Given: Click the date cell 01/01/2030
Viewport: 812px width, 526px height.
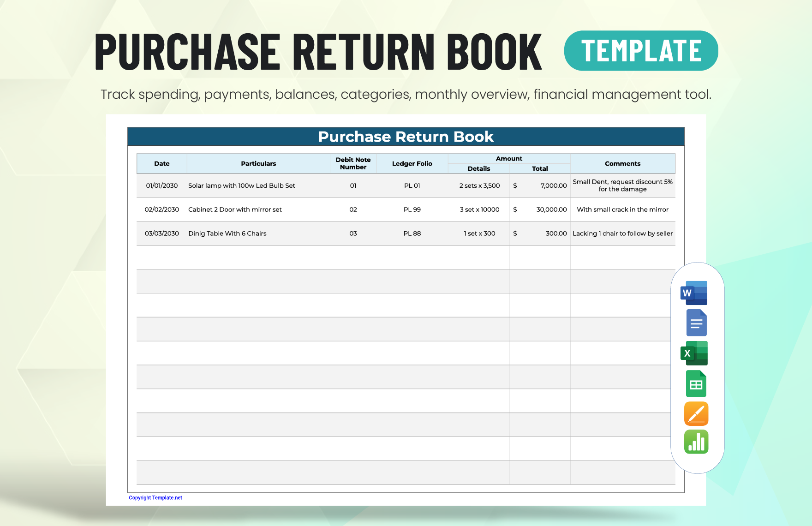Looking at the screenshot, I should pos(162,185).
